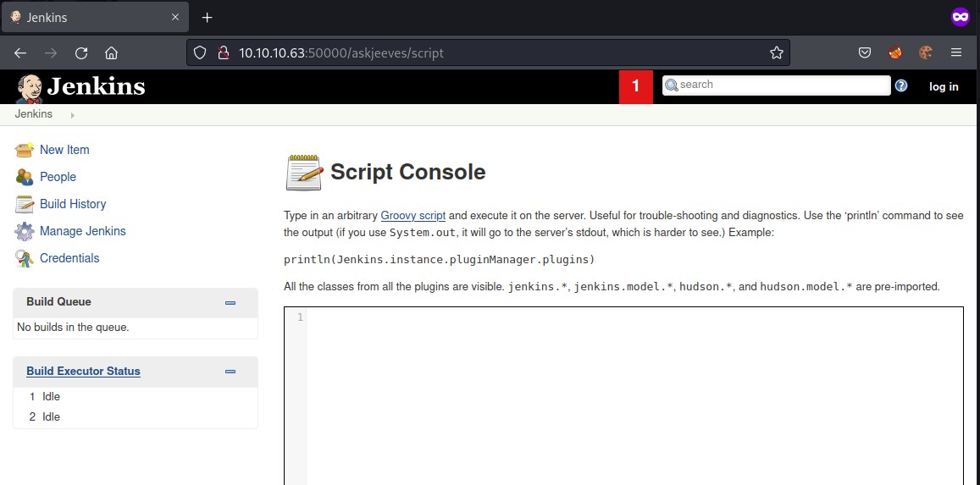This screenshot has height=485, width=980.
Task: Open People via its sidebar icon
Action: tap(24, 177)
